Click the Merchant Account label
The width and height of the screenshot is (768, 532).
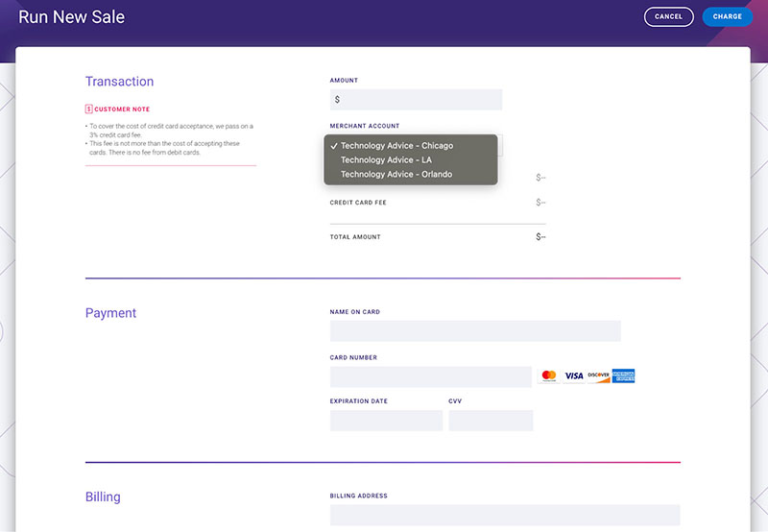(x=364, y=126)
